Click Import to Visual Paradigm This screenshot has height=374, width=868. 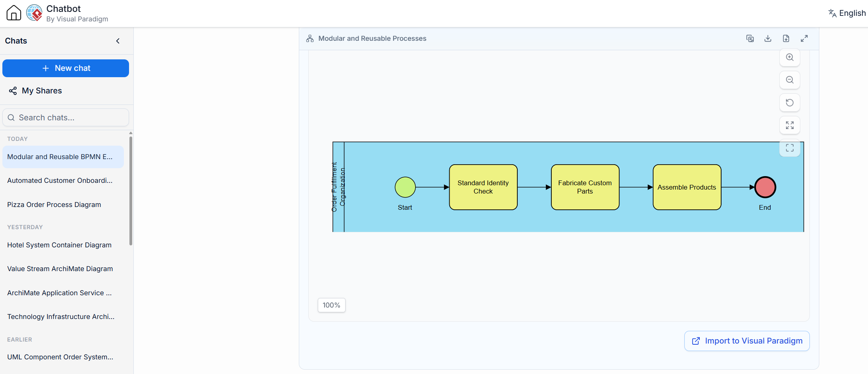click(x=747, y=341)
